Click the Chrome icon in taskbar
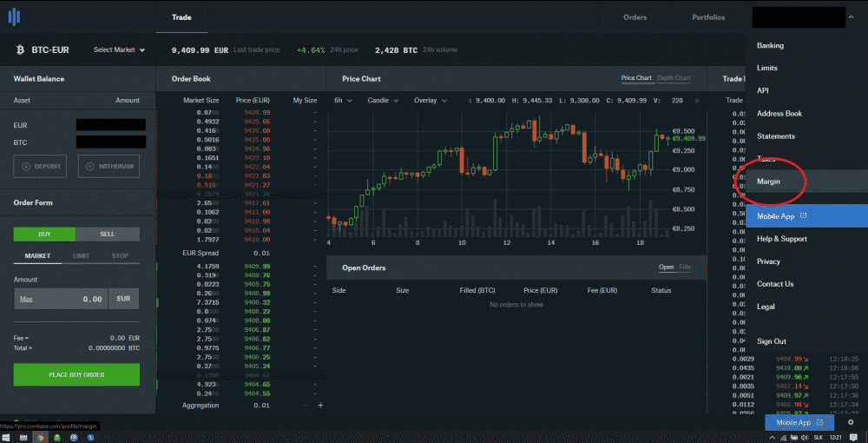Viewport: 868px width, 443px height. coord(40,438)
